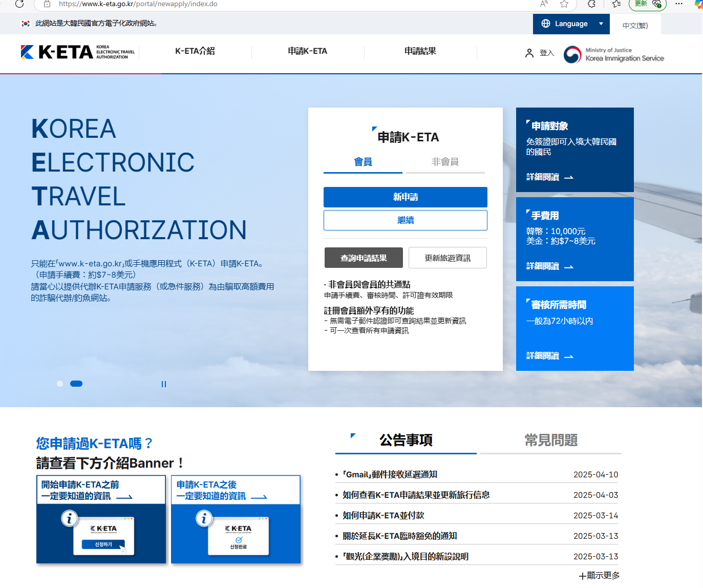Open the browser extensions puzzle icon
The width and height of the screenshot is (703, 588).
pyautogui.click(x=591, y=4)
